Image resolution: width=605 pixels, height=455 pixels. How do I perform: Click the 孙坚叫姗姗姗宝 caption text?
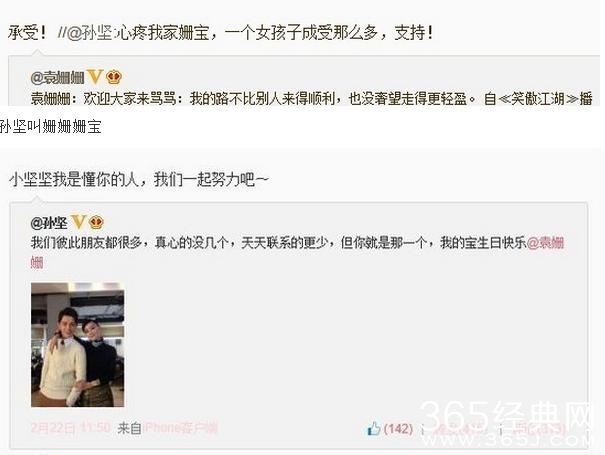click(x=51, y=127)
